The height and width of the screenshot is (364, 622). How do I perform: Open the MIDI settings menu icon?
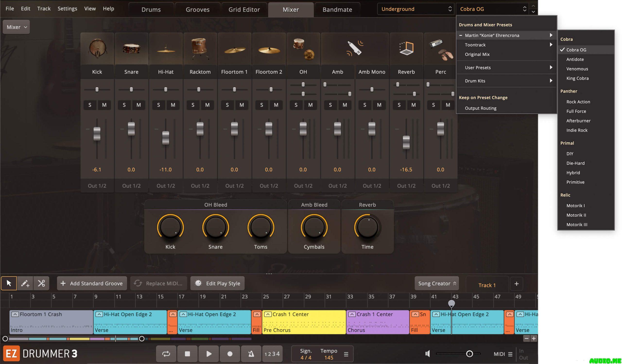tap(510, 354)
